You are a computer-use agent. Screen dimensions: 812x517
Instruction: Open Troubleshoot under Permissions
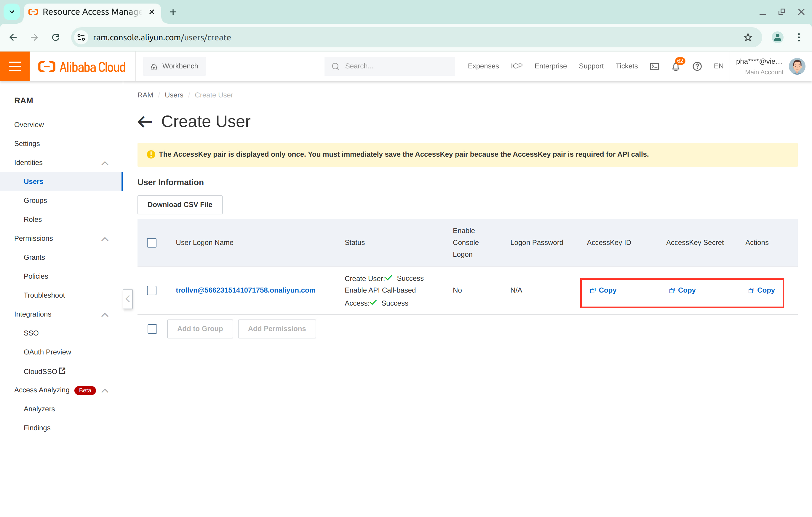click(44, 295)
